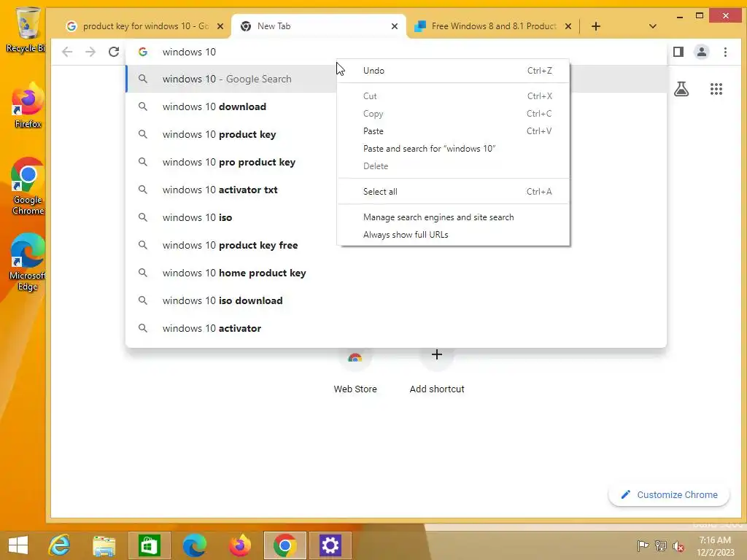The width and height of the screenshot is (747, 560).
Task: Launch Firefox from the taskbar
Action: 239,545
